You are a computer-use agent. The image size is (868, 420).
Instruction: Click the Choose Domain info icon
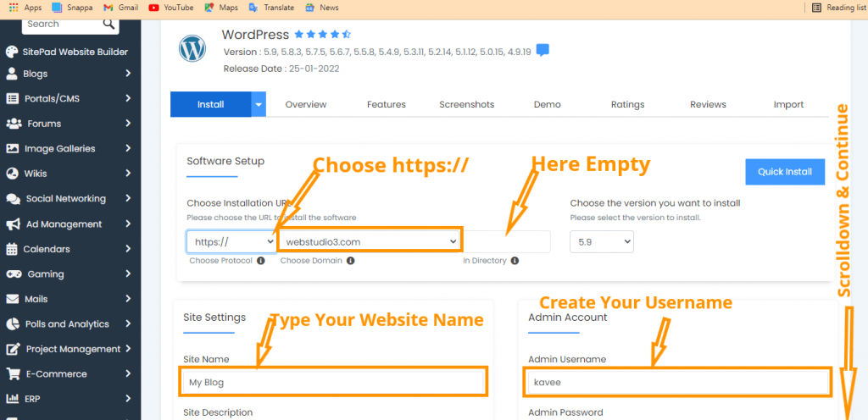[351, 260]
